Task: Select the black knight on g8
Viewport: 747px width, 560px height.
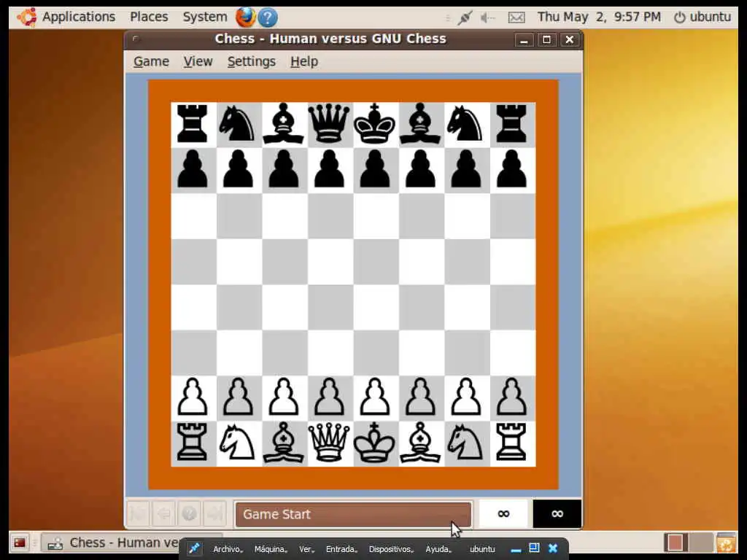Action: click(465, 124)
